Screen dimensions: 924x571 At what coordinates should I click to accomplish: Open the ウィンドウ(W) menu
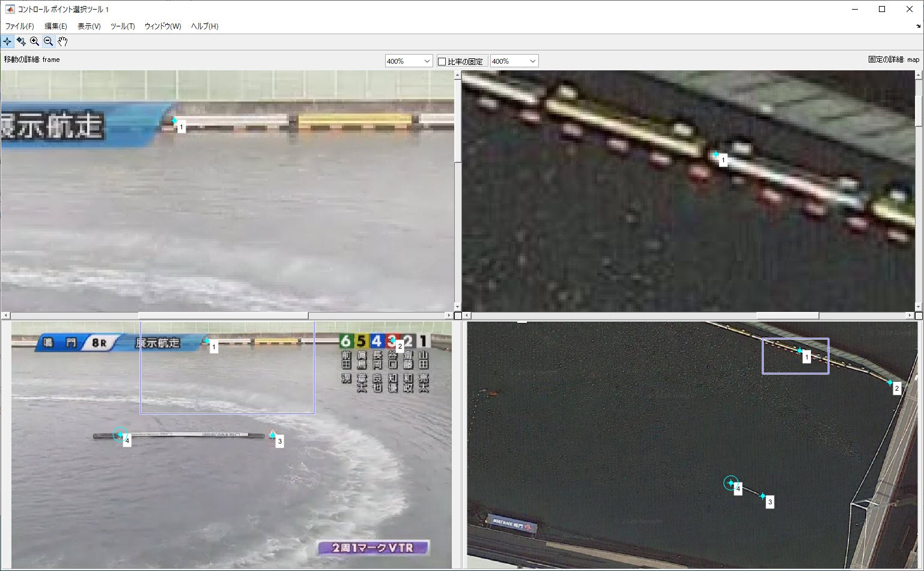[x=163, y=26]
